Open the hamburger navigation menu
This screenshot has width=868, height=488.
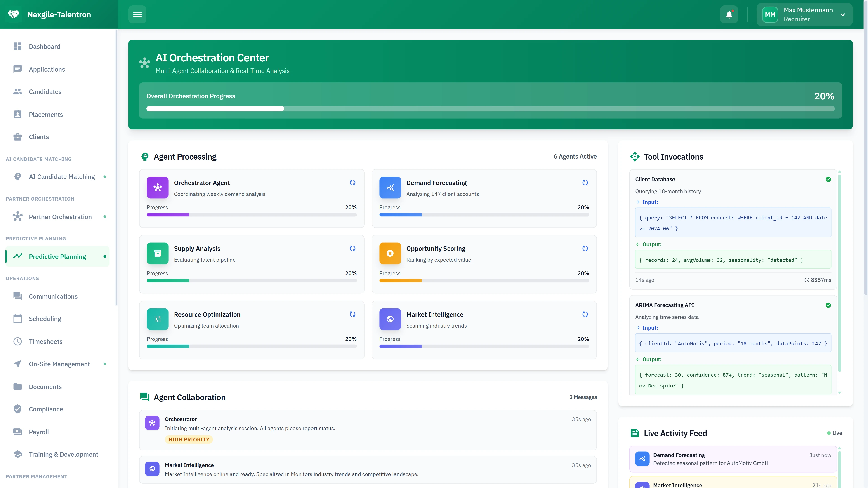(137, 14)
